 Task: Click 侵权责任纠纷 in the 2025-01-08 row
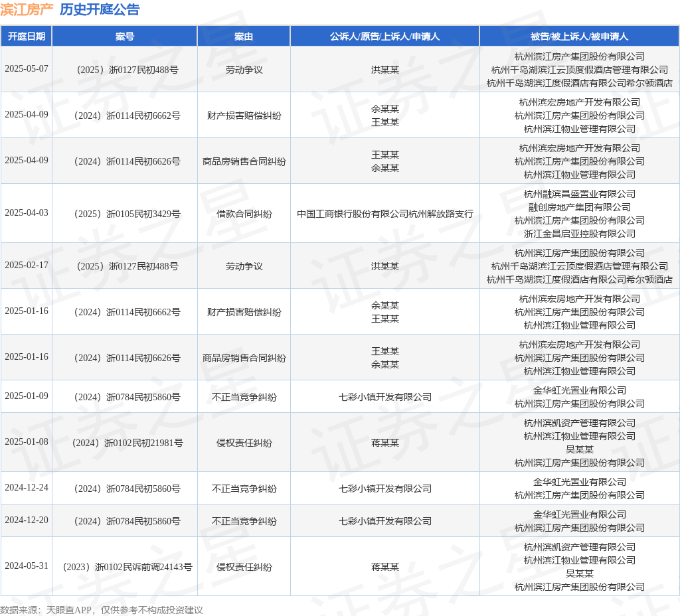pos(244,443)
